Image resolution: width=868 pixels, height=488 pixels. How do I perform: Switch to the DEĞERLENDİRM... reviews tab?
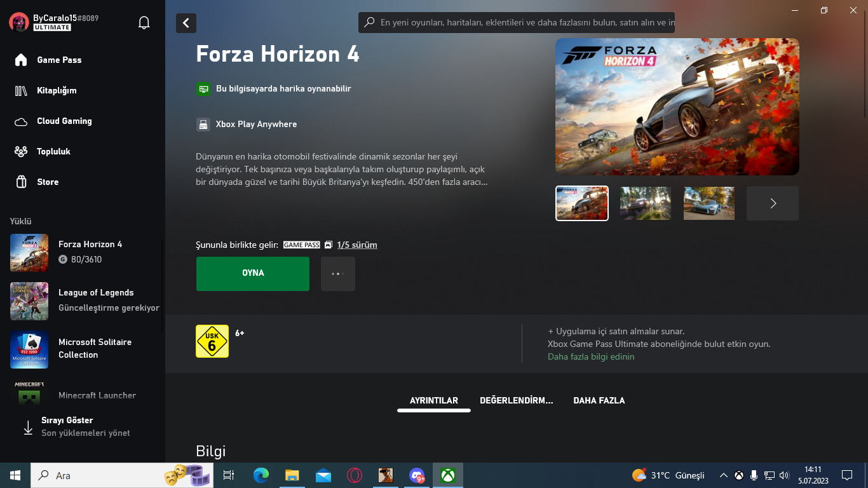(x=516, y=401)
